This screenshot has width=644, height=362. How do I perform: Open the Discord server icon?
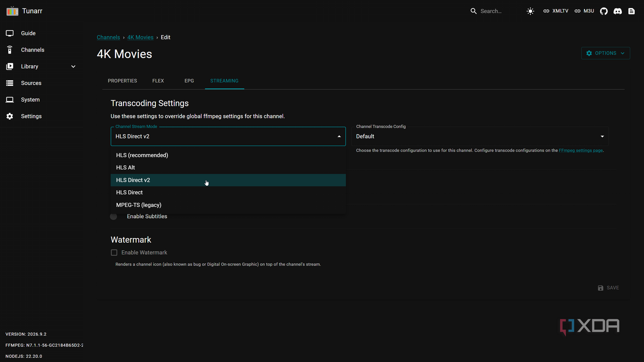pos(617,11)
